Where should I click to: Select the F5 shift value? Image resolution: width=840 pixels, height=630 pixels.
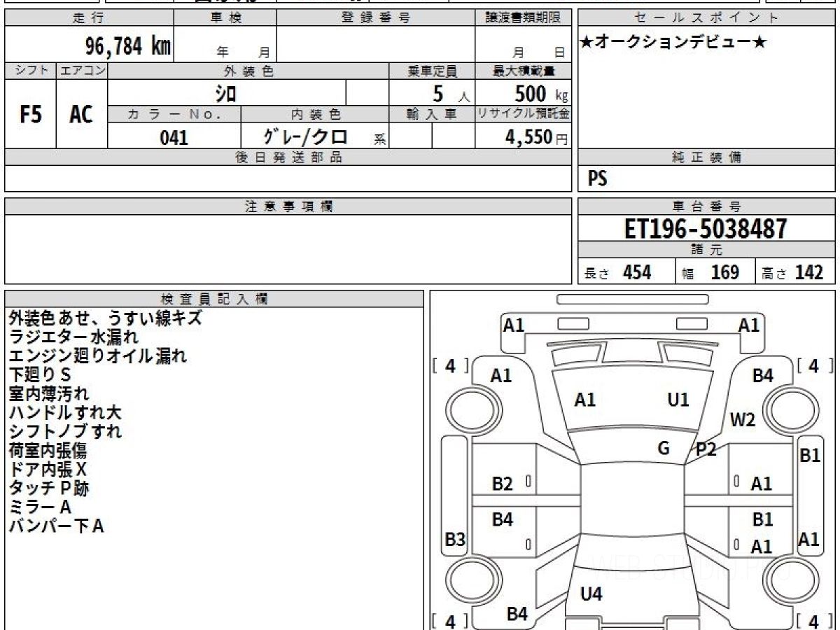pos(31,114)
